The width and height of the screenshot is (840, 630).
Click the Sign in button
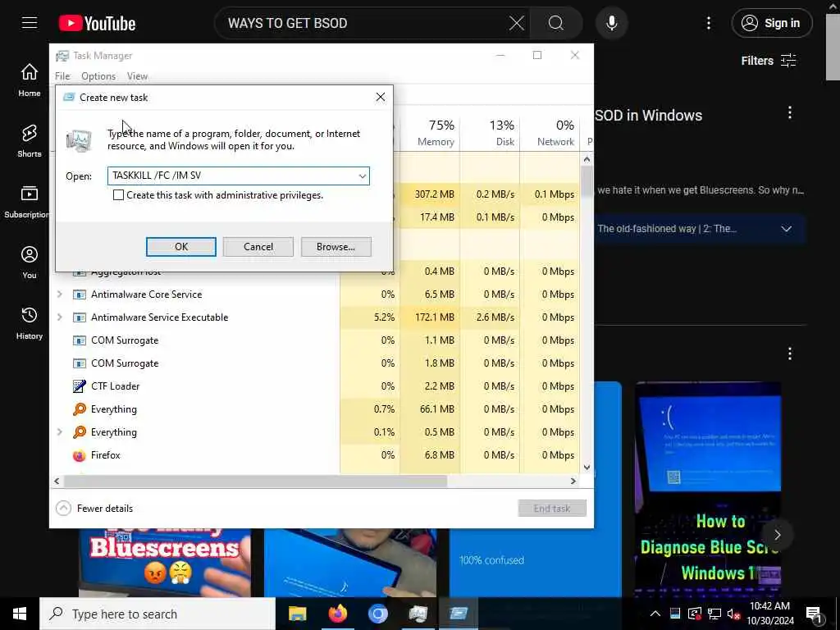pyautogui.click(x=771, y=23)
